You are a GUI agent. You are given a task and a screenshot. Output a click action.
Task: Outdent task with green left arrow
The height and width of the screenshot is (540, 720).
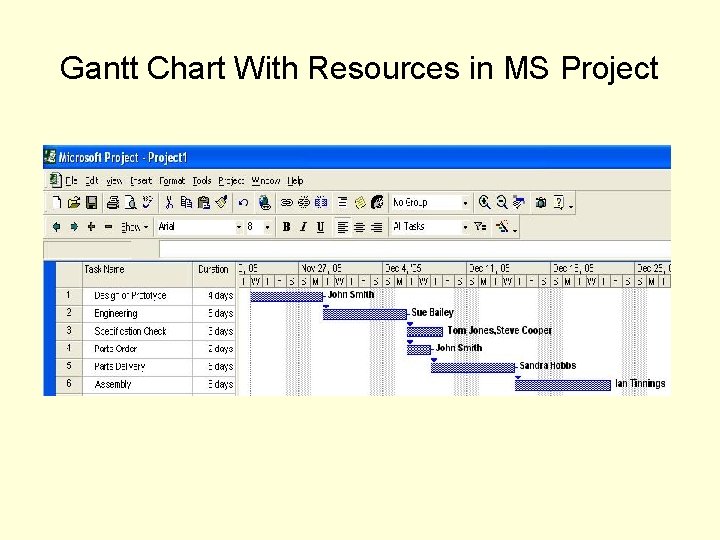point(56,227)
